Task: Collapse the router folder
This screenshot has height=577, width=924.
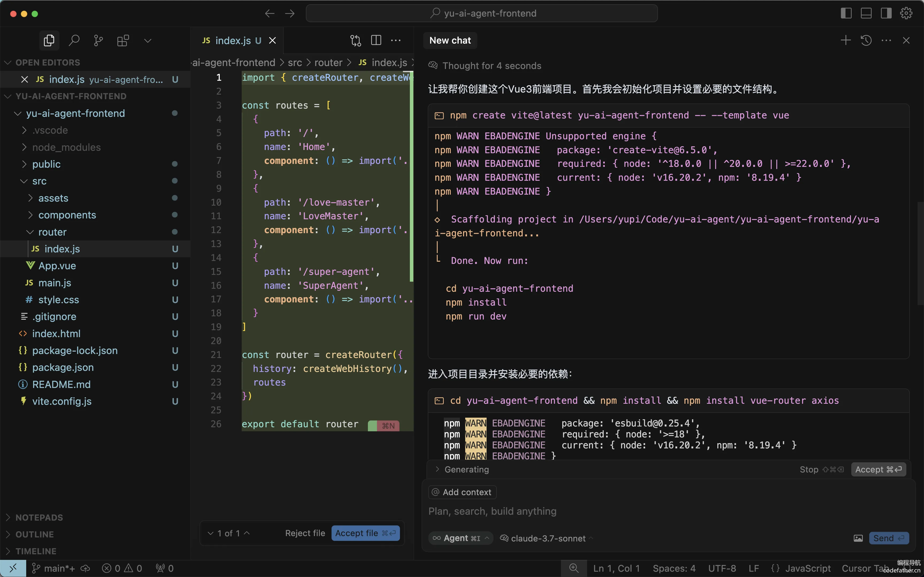Action: coord(95,232)
